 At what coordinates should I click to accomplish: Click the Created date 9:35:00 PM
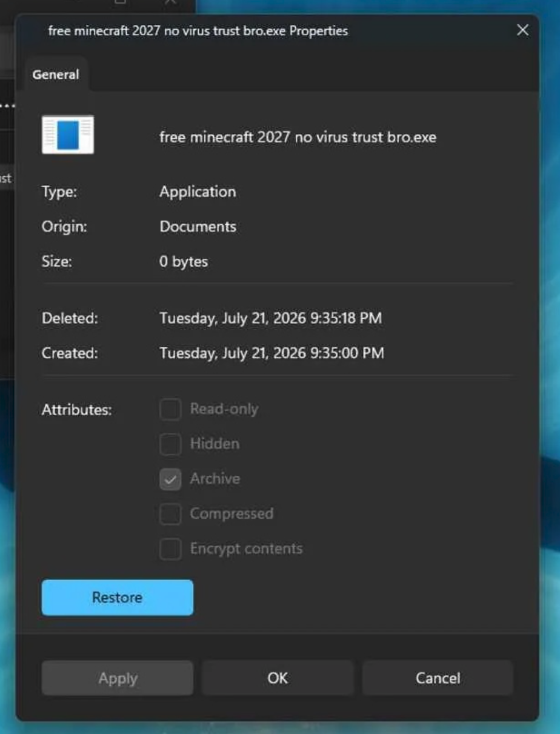coord(272,353)
